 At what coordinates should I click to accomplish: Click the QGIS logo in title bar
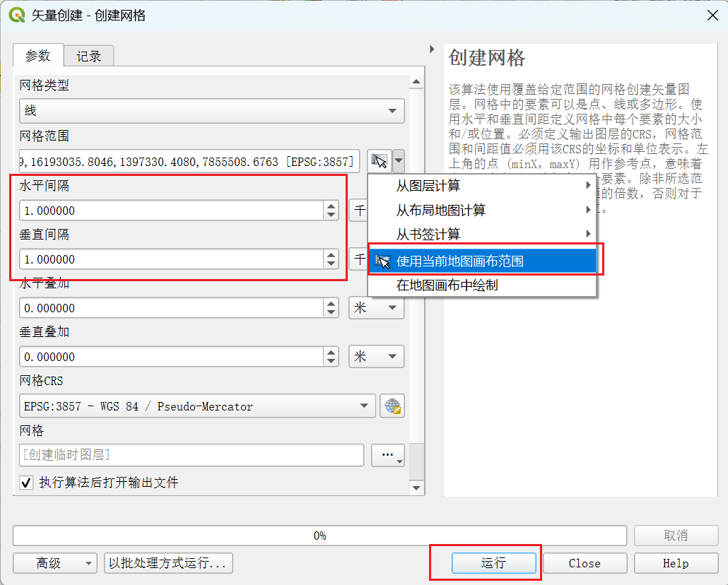click(16, 15)
